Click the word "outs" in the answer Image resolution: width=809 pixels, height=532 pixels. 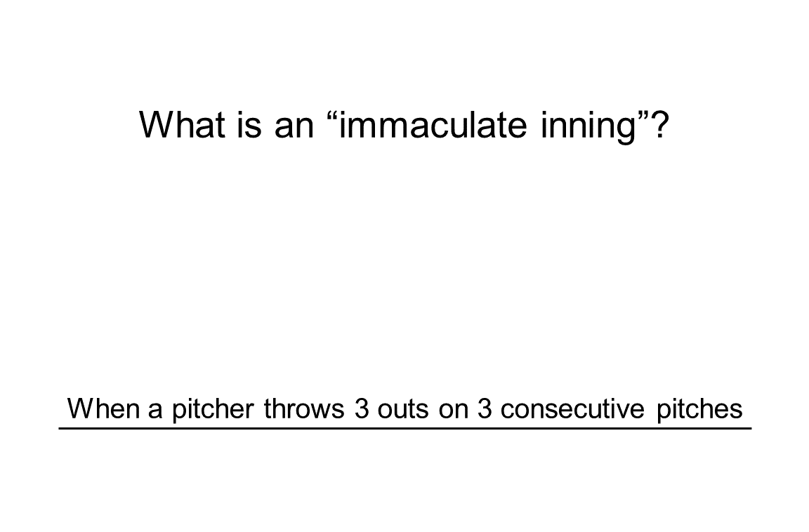tap(402, 408)
